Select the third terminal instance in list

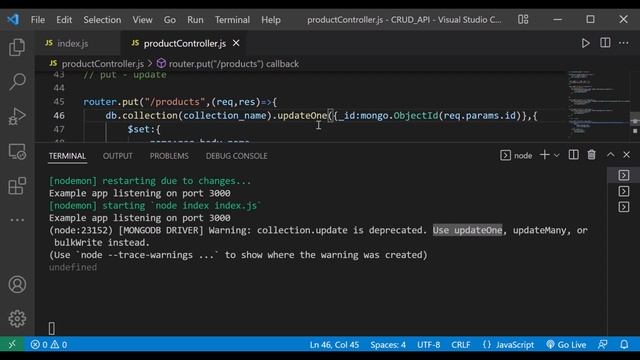pyautogui.click(x=624, y=207)
